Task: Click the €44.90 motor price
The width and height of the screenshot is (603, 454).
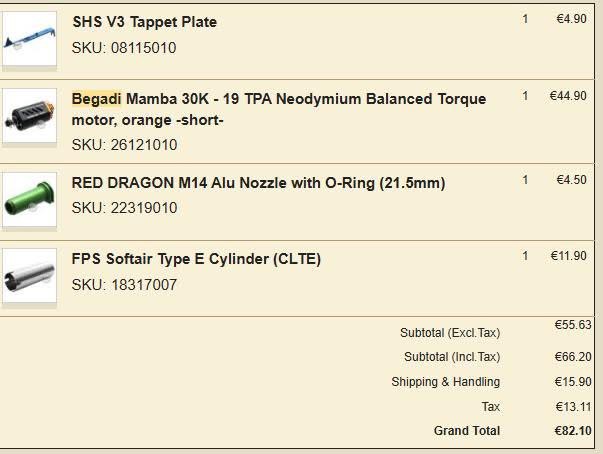Action: (568, 96)
